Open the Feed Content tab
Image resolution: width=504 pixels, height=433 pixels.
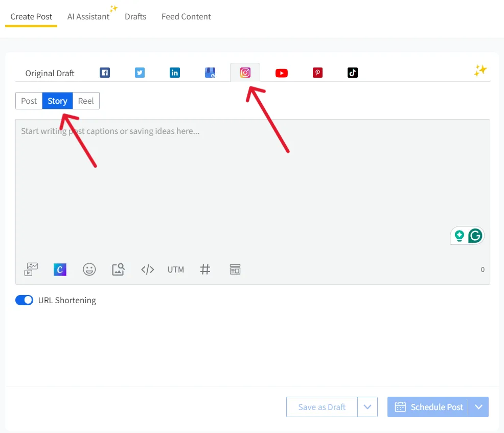[186, 16]
